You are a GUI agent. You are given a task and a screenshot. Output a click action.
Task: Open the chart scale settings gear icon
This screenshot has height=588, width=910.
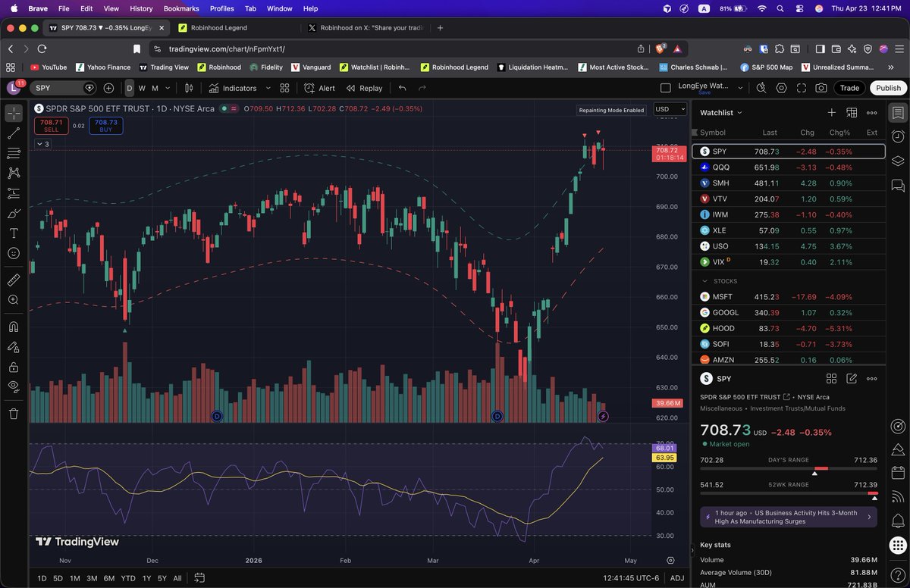click(670, 560)
